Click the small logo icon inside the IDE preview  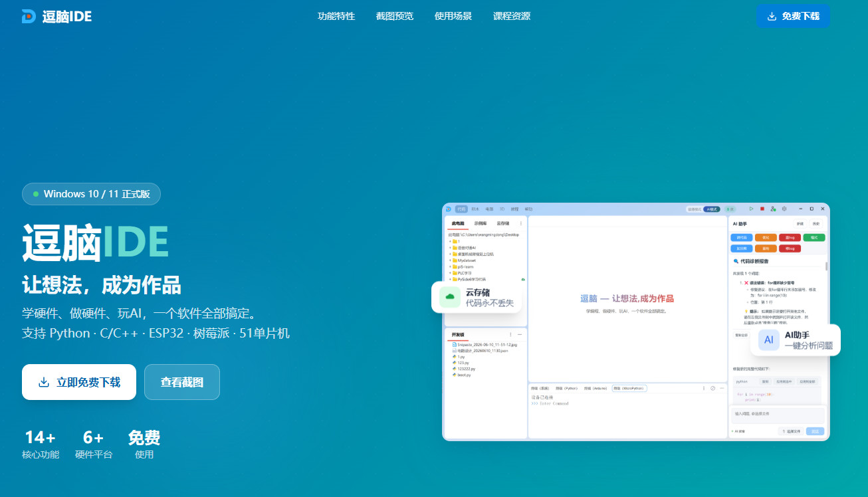point(449,209)
